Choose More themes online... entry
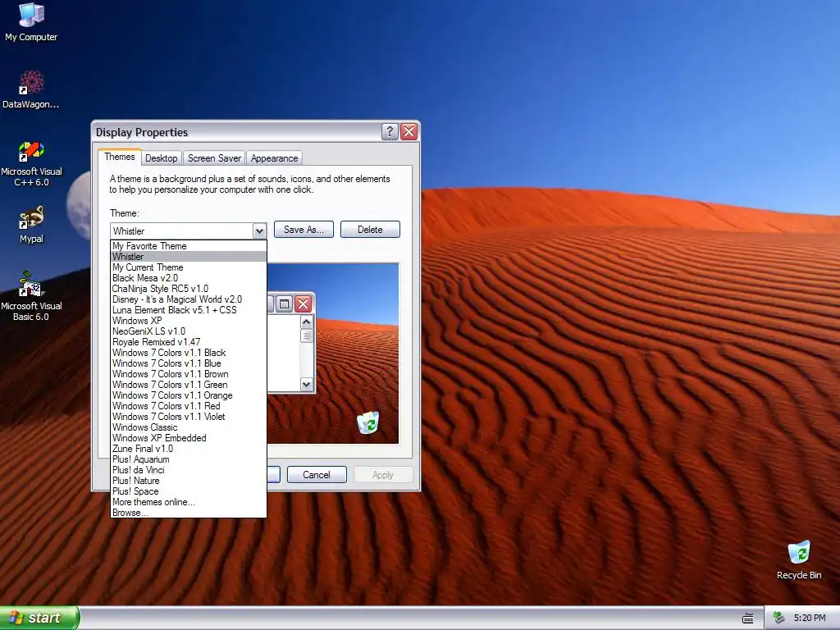Viewport: 840px width, 630px height. tap(189, 502)
